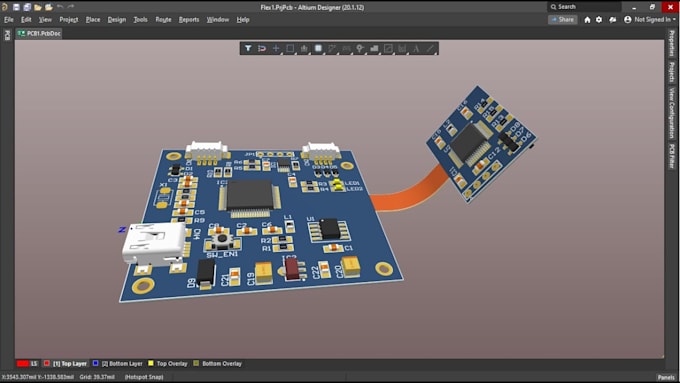680x383 pixels.
Task: Open the Edit menu
Action: [x=26, y=20]
